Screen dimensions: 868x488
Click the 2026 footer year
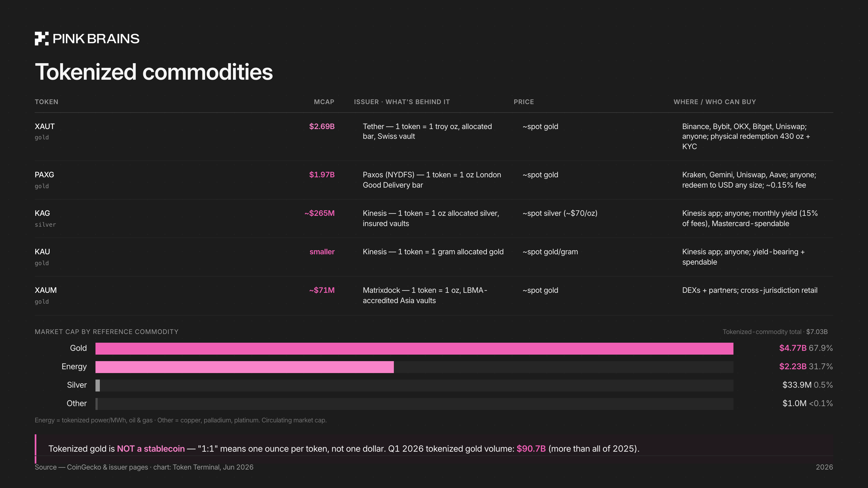pos(824,467)
